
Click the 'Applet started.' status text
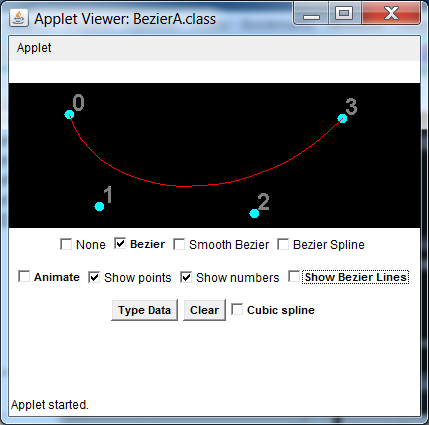50,405
